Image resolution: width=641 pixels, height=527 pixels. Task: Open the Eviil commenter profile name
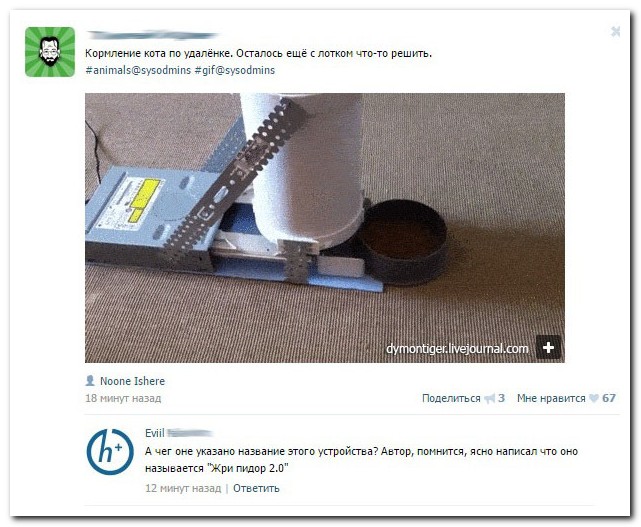click(x=155, y=433)
